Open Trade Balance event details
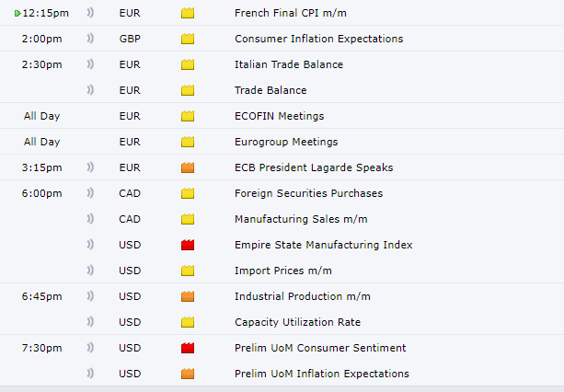Image resolution: width=564 pixels, height=392 pixels. (270, 90)
